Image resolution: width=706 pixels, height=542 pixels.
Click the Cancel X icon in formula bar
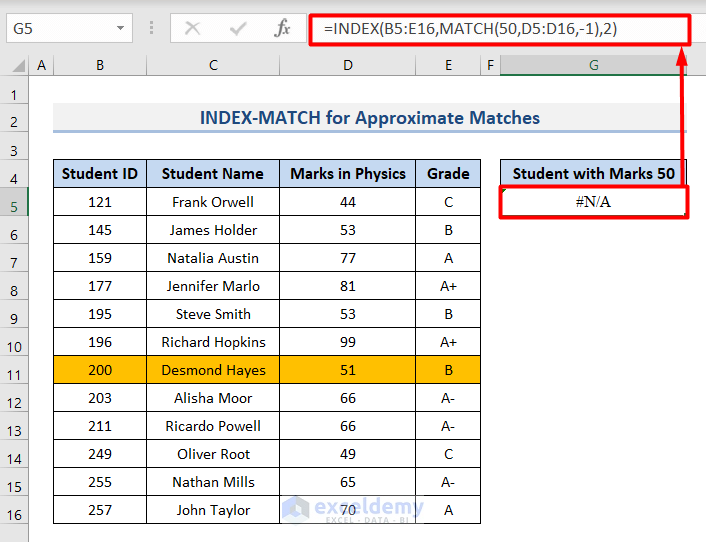pyautogui.click(x=193, y=28)
